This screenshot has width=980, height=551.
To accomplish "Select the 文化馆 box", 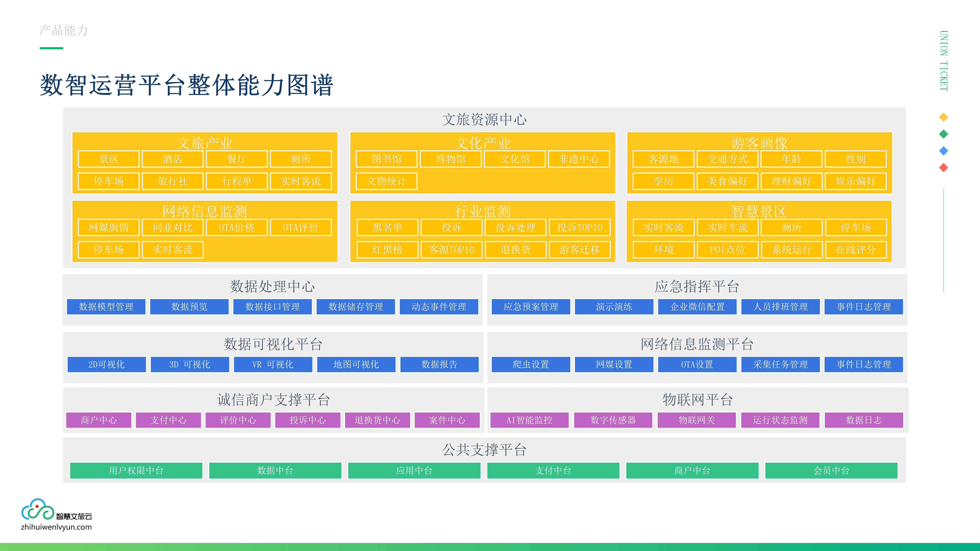I will coord(515,159).
